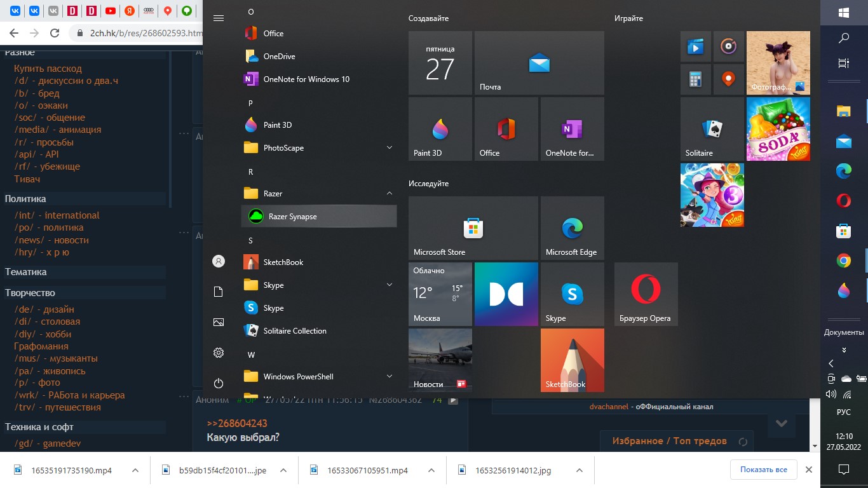Open the Groove Music small tile
This screenshot has height=488, width=868.
point(729,46)
